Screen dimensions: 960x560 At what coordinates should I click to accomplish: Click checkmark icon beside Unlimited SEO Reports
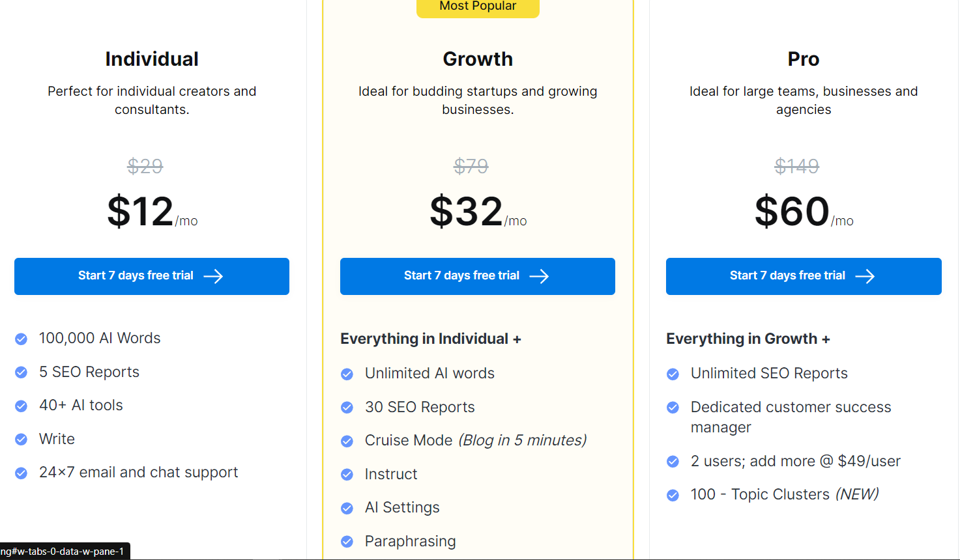click(673, 374)
